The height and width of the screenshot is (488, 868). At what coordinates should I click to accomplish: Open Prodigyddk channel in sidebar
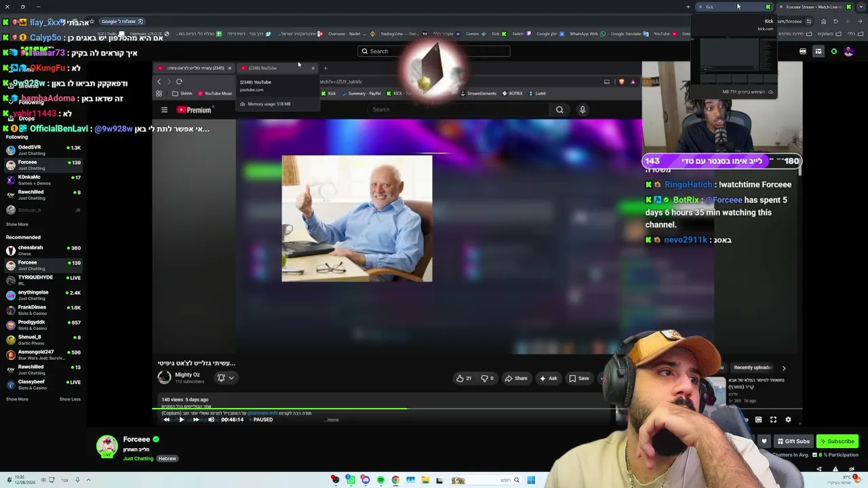pos(43,325)
